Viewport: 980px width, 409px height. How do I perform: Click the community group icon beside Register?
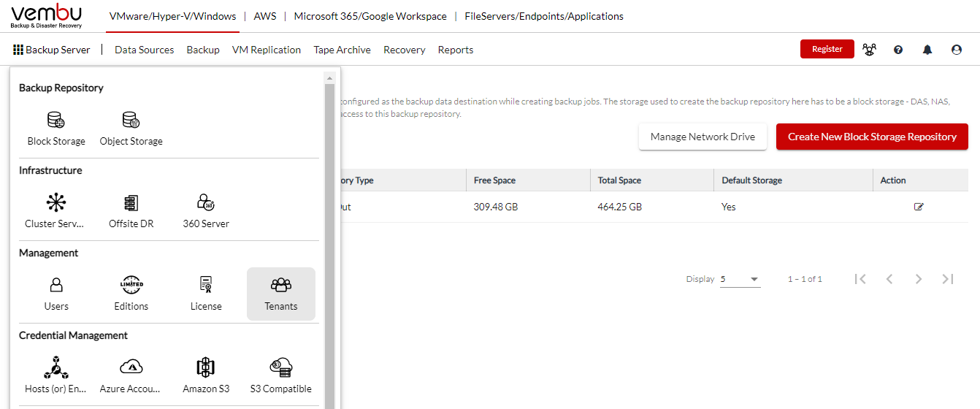pyautogui.click(x=869, y=50)
